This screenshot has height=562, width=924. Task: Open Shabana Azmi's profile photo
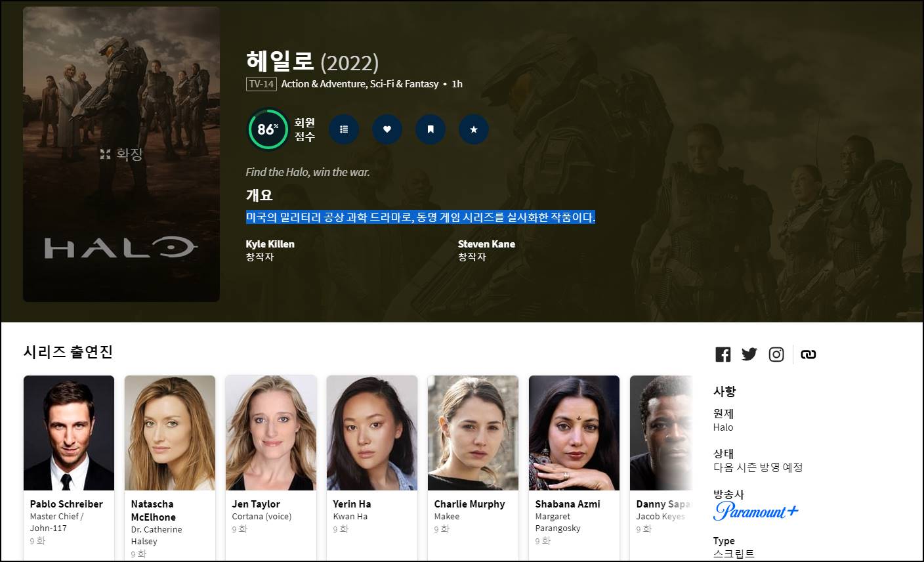click(x=574, y=433)
